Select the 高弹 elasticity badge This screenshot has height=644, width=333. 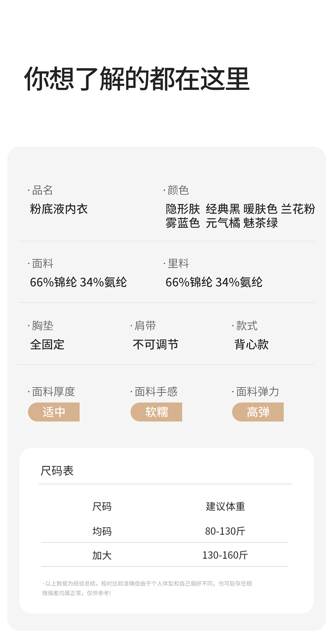pyautogui.click(x=258, y=412)
